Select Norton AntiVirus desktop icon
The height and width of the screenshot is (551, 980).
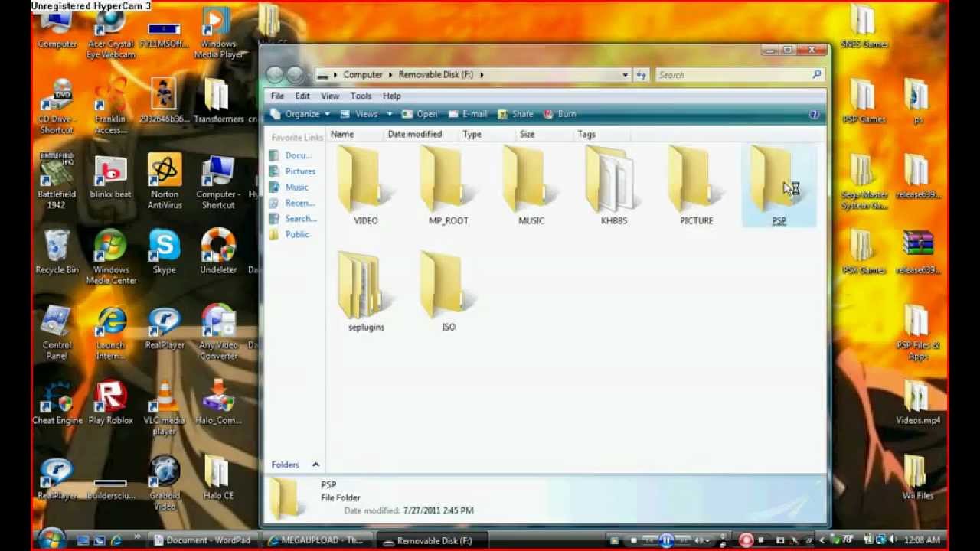click(x=165, y=181)
